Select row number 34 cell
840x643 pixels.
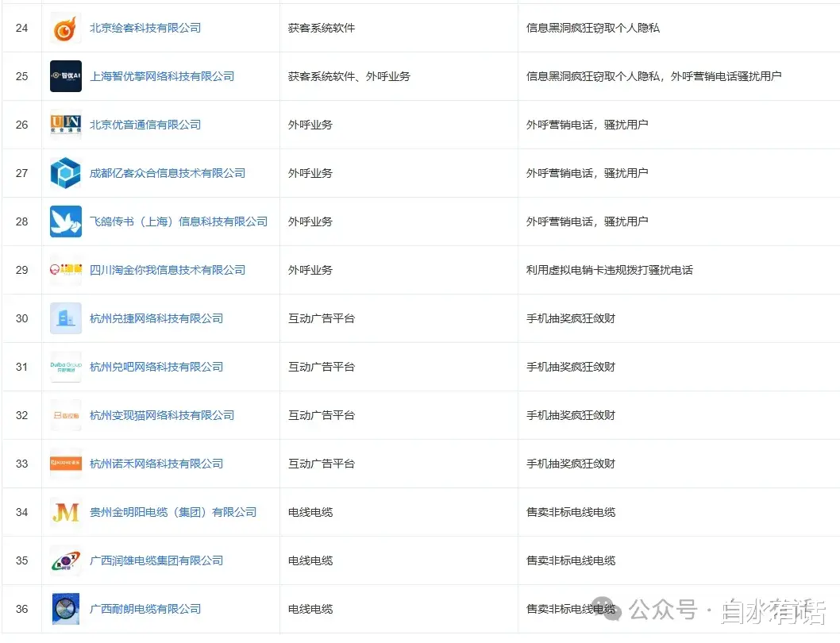(22, 512)
